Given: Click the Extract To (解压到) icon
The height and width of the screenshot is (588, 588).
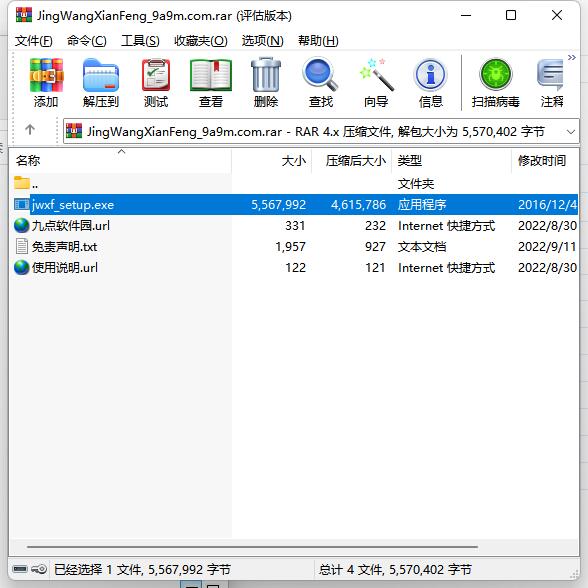Looking at the screenshot, I should tap(100, 75).
